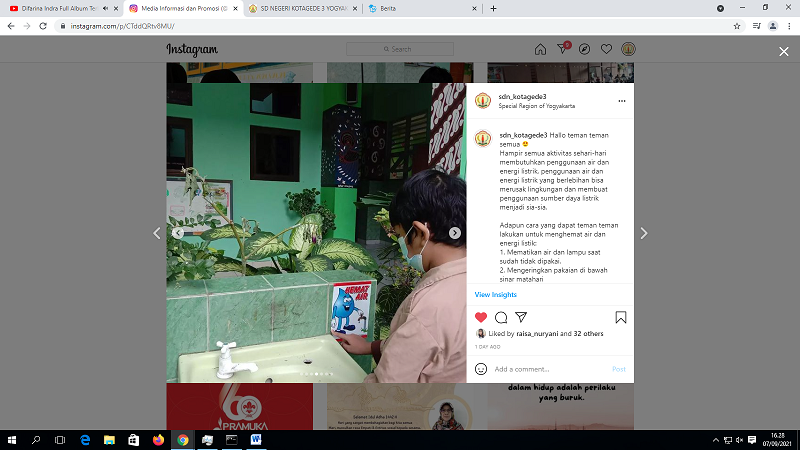Launch Microsoft Edge from taskbar
800x450 pixels.
pyautogui.click(x=85, y=440)
